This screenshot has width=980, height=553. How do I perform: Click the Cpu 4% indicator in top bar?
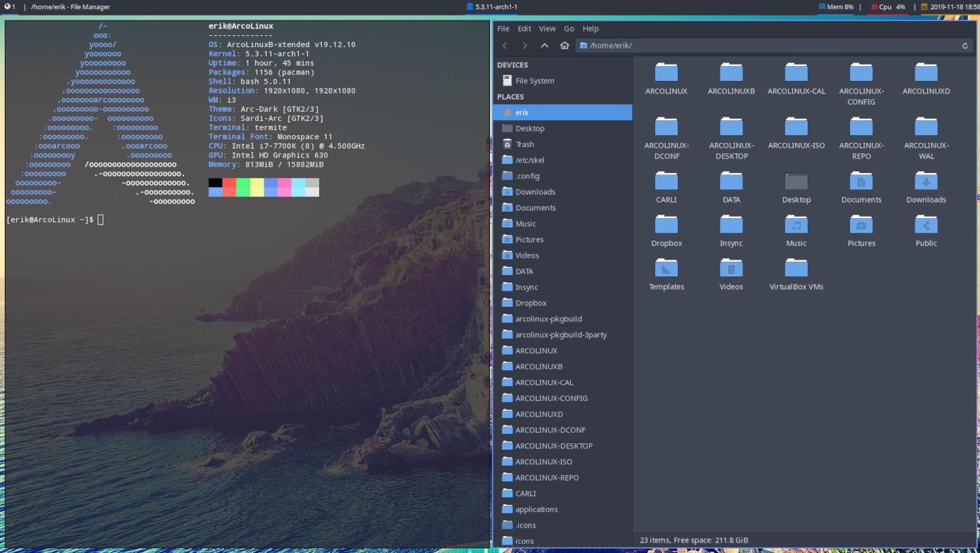coord(888,6)
